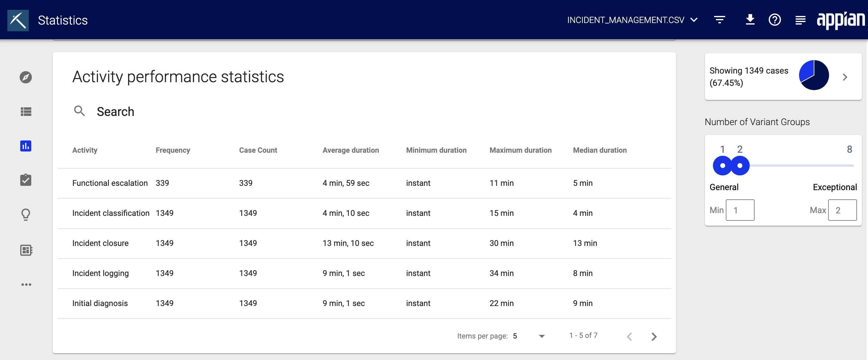Viewport: 868px width, 360px height.
Task: Click frequency value 339
Action: (162, 183)
